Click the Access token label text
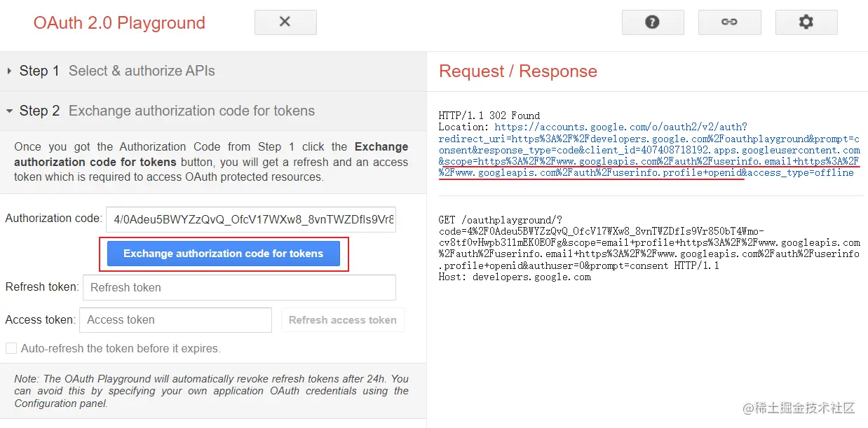Viewport: 868px width, 428px height. (x=41, y=319)
